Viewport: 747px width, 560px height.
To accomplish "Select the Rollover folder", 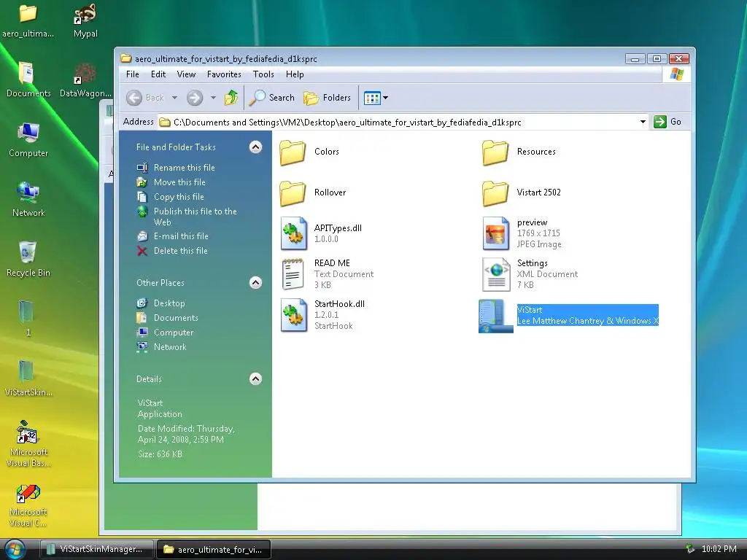I will [312, 192].
